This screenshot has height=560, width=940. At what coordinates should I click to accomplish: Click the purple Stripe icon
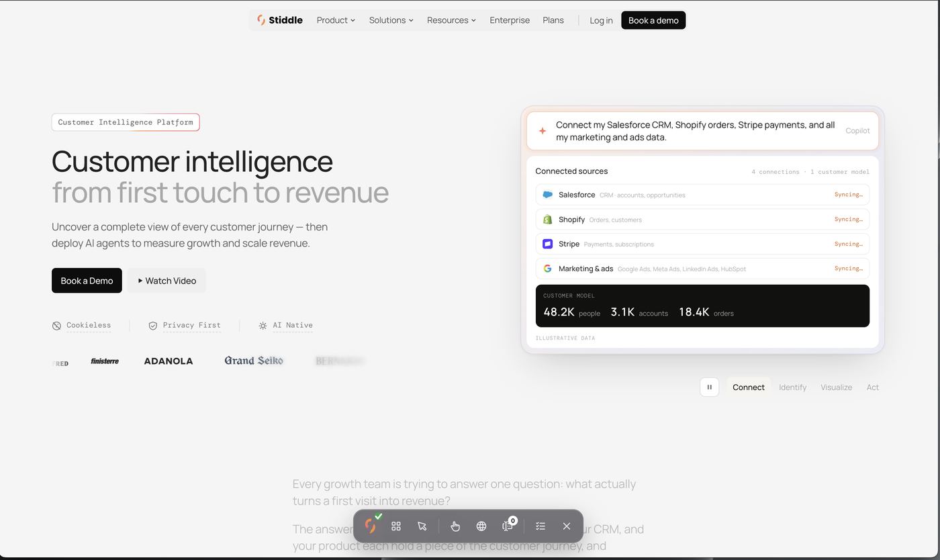[x=547, y=244]
